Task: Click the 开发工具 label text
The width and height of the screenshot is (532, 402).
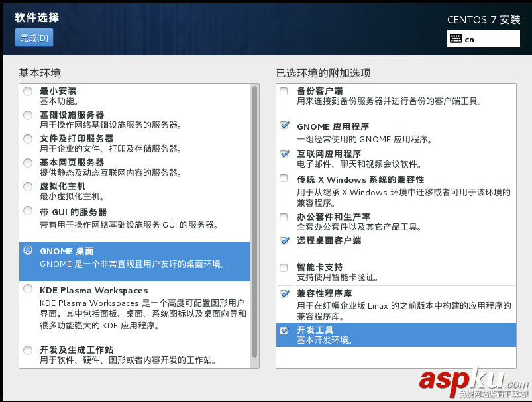Action: pyautogui.click(x=315, y=330)
